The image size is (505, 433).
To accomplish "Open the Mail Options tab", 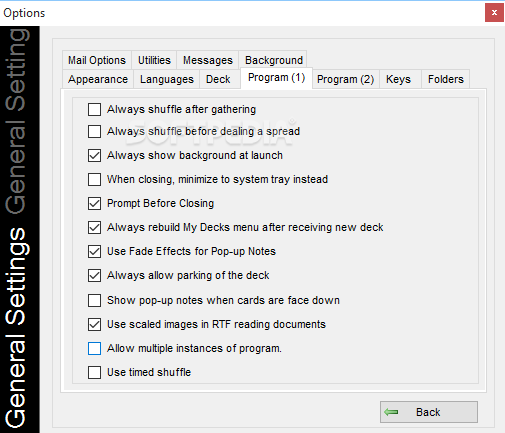I will tap(97, 60).
